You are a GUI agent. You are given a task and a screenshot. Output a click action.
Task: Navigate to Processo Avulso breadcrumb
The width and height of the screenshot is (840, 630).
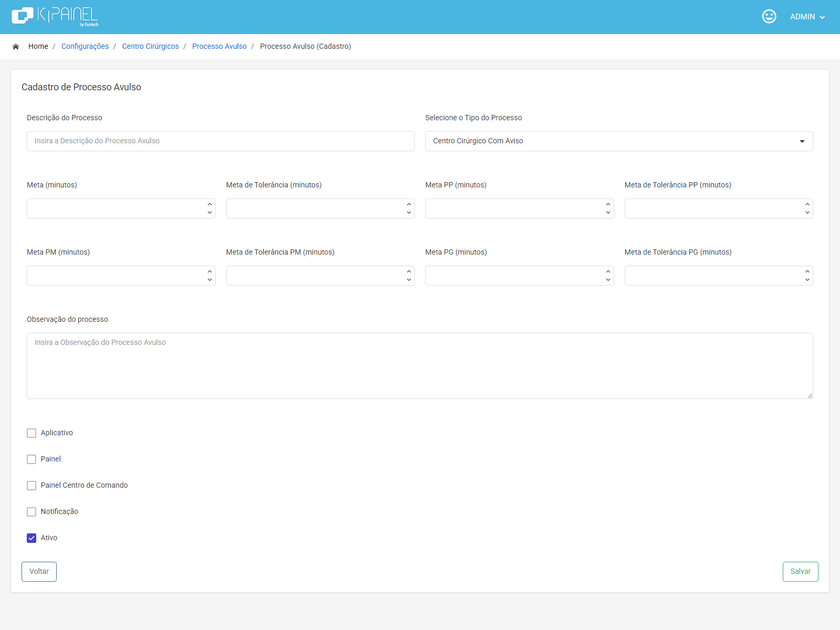coord(219,46)
